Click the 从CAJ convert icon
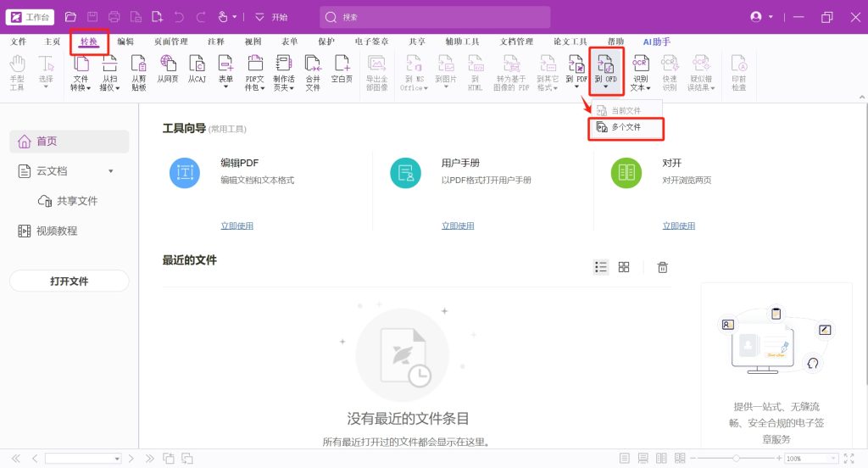The width and height of the screenshot is (868, 468). tap(197, 68)
